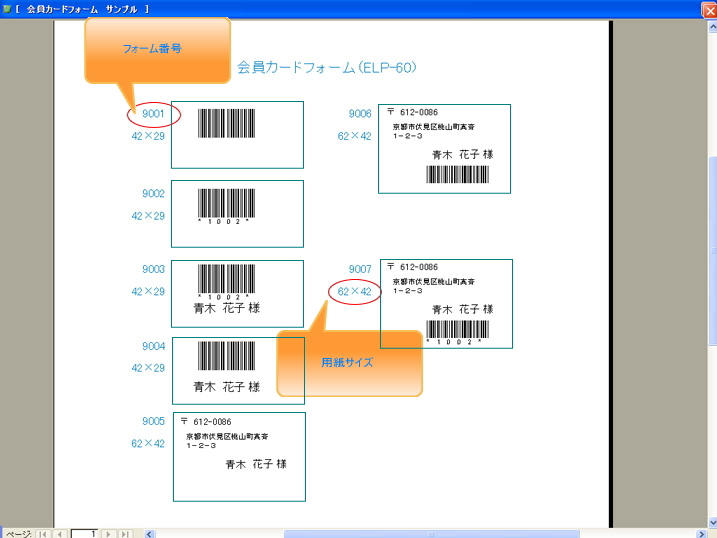Viewport: 717px width, 538px height.
Task: Click the horizontal scrollbar thumb
Action: coord(431,534)
